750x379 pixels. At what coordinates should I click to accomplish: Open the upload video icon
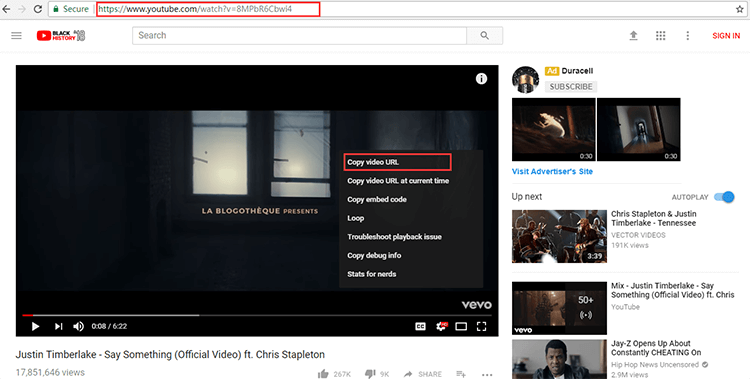coord(633,35)
